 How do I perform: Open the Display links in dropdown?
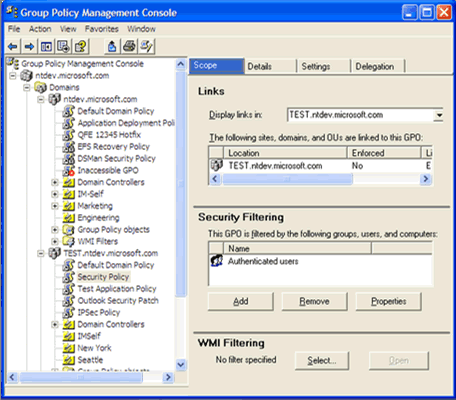[439, 115]
